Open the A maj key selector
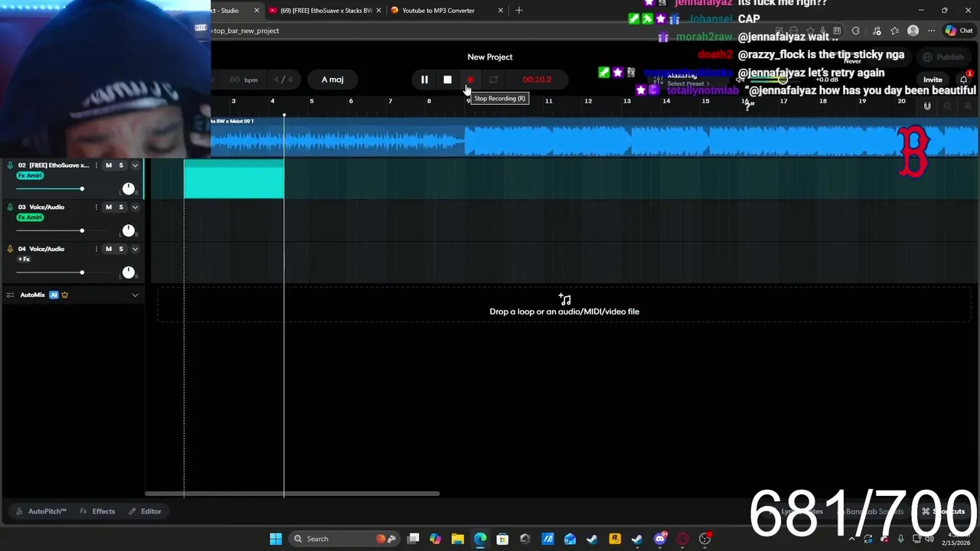 [332, 80]
